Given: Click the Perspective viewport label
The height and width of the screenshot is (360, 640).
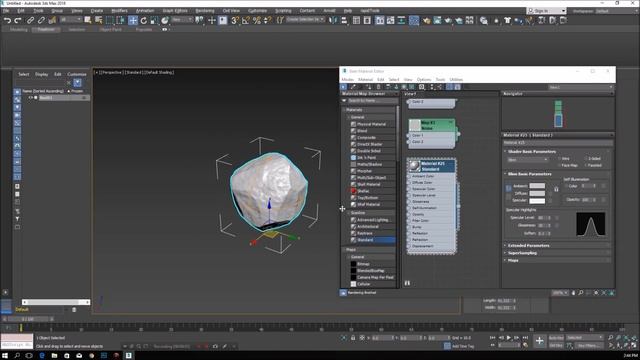Looking at the screenshot, I should [111, 72].
